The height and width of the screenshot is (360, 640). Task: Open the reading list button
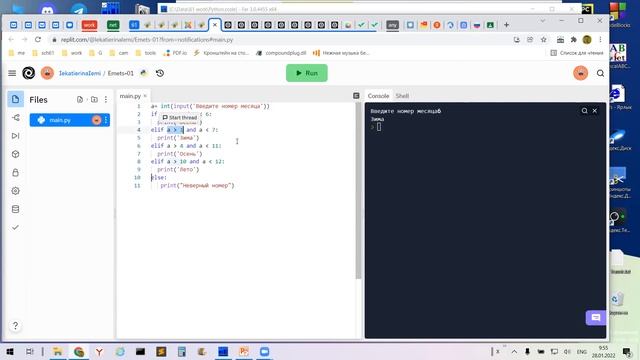coord(577,53)
